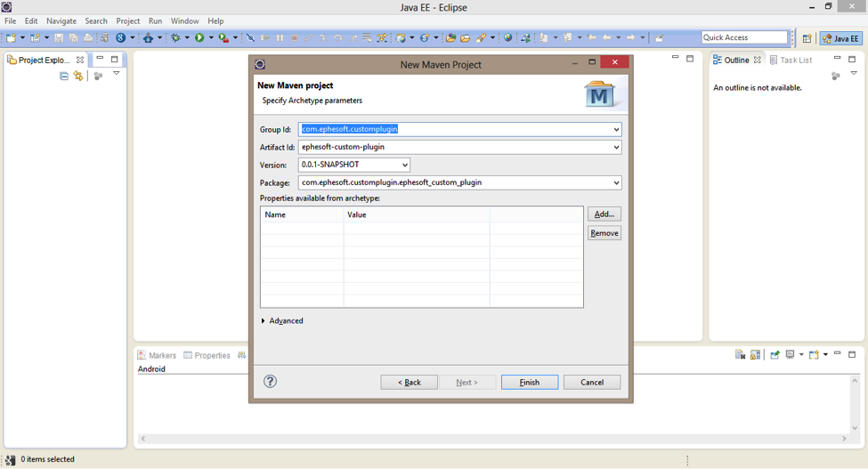Click the Back navigation arrow in toolbar
The image size is (868, 469).
point(607,37)
